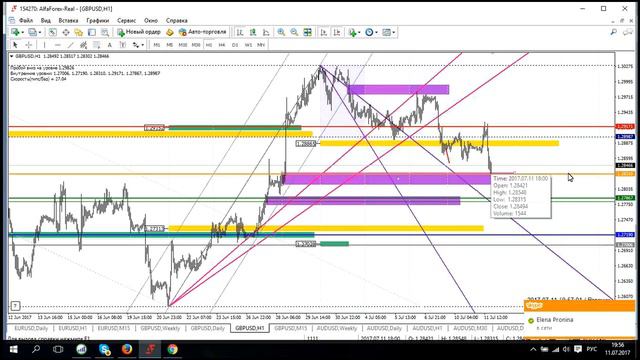Open the indicators list icon
Image resolution: width=640 pixels, height=360 pixels.
click(352, 32)
